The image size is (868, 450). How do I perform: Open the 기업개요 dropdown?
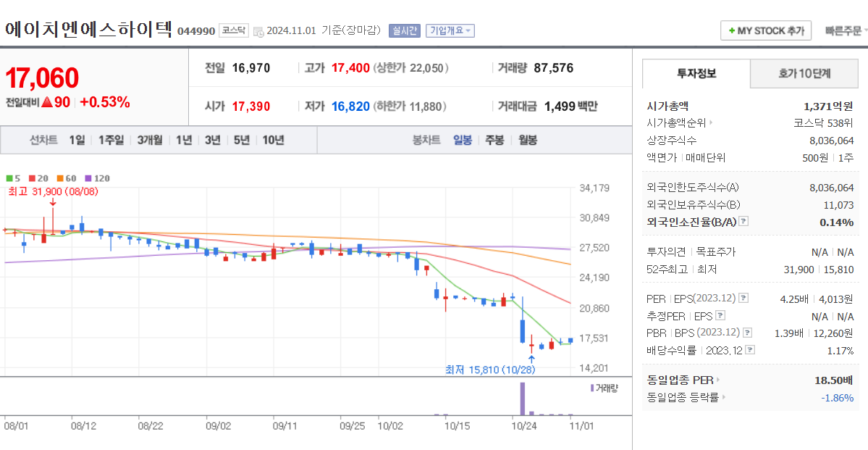(x=450, y=31)
